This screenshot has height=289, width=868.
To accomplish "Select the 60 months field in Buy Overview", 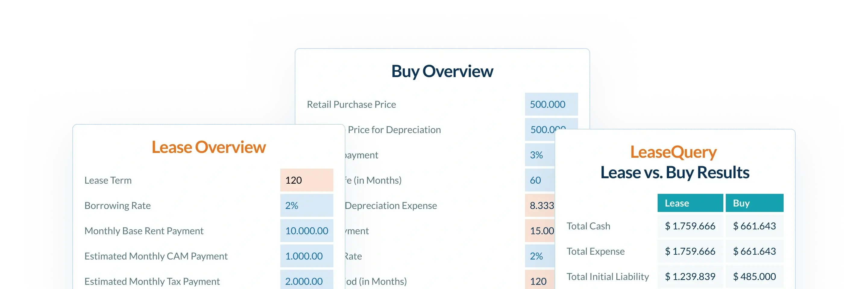I will coord(539,180).
